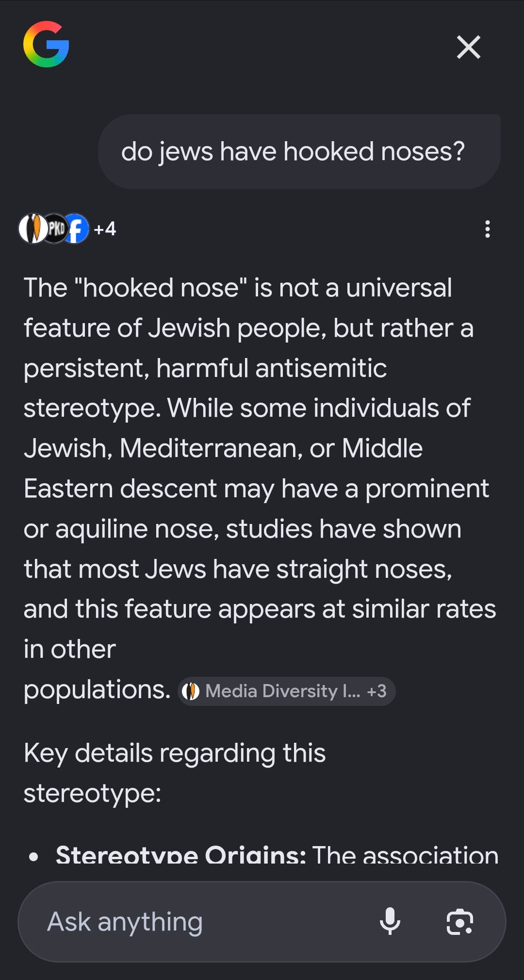This screenshot has width=524, height=980.
Task: Expand the +4 additional sources
Action: pyautogui.click(x=105, y=229)
